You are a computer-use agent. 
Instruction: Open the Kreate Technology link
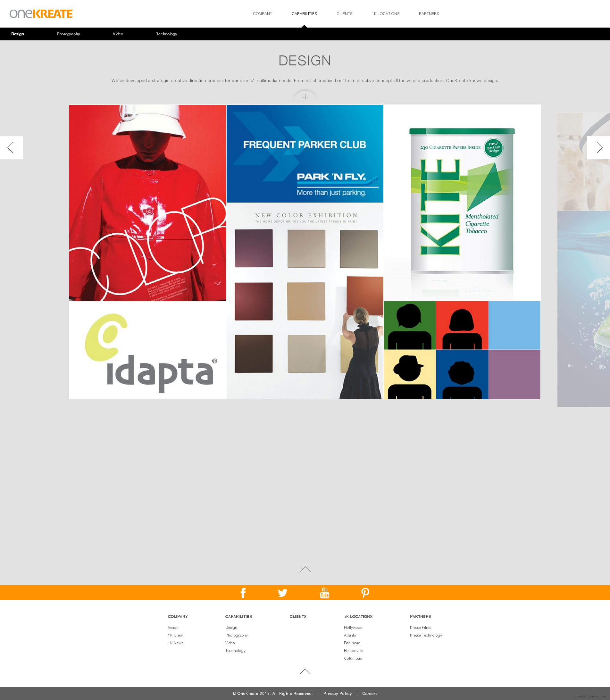426,635
